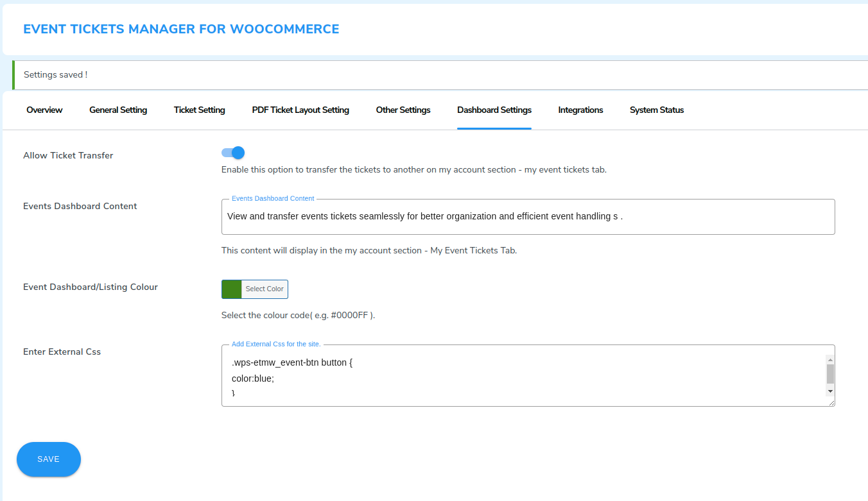Click the 'Event Dashboard/Listing Colour' label
This screenshot has width=868, height=501.
[91, 287]
